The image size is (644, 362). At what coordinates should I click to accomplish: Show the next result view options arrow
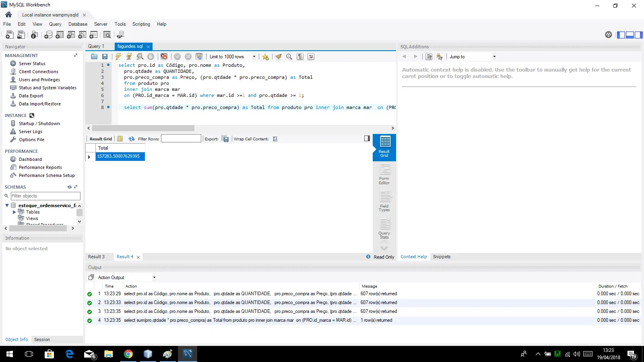[384, 248]
